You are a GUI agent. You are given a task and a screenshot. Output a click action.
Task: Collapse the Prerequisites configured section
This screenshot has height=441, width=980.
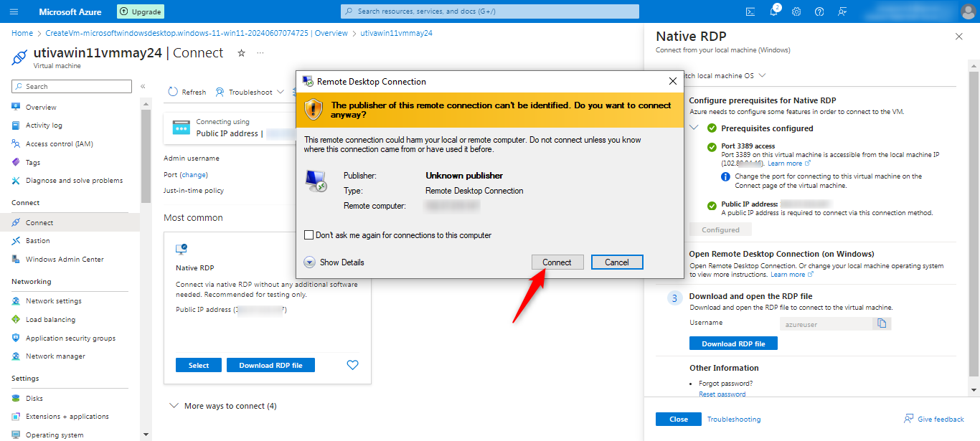694,128
